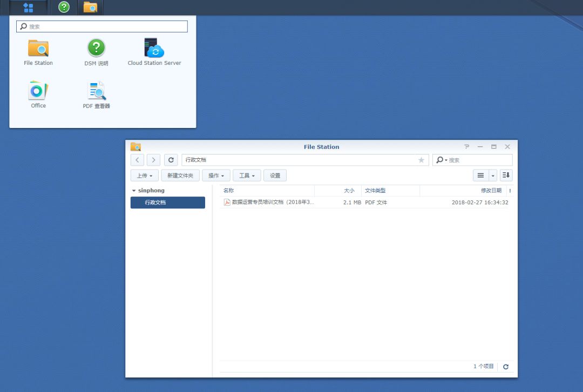Collapse the sinphong tree node
Image resolution: width=583 pixels, height=392 pixels.
click(x=134, y=191)
